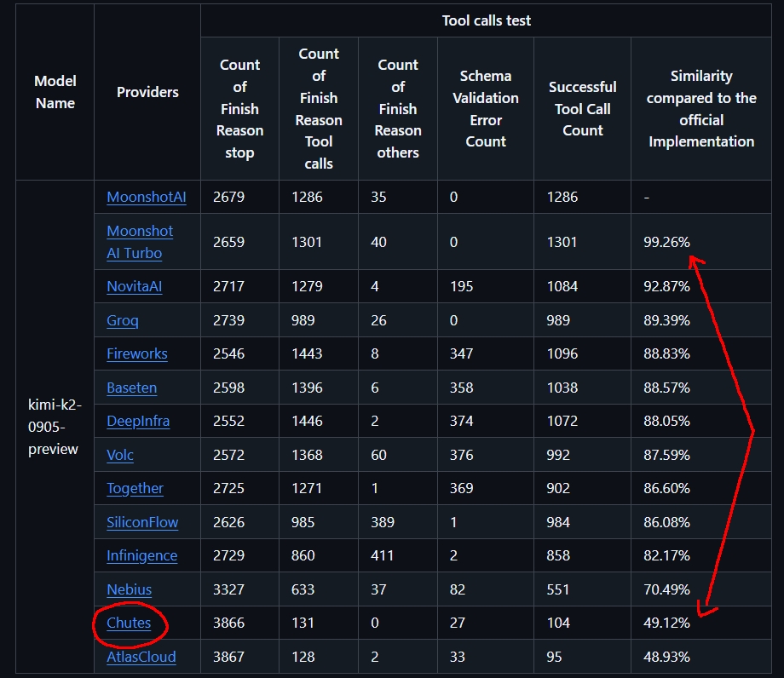Click the 2739 stop count for Groq
784x678 pixels.
228,320
